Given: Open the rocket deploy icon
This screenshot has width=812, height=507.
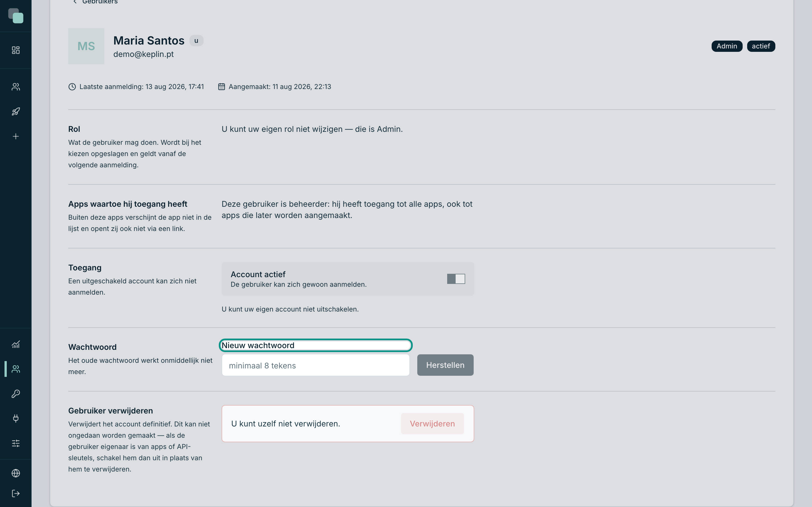Looking at the screenshot, I should [16, 112].
